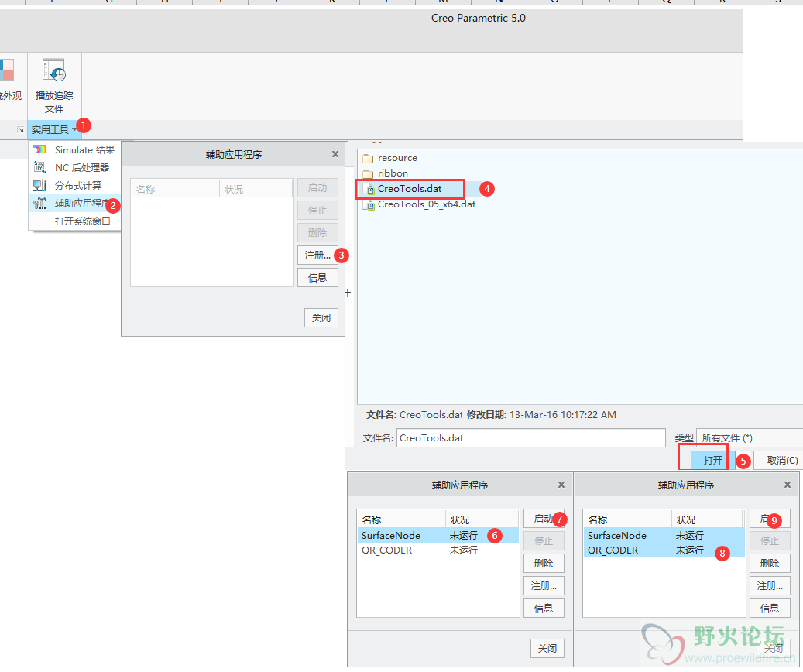Click 启动 button in middle dialog

tap(544, 519)
